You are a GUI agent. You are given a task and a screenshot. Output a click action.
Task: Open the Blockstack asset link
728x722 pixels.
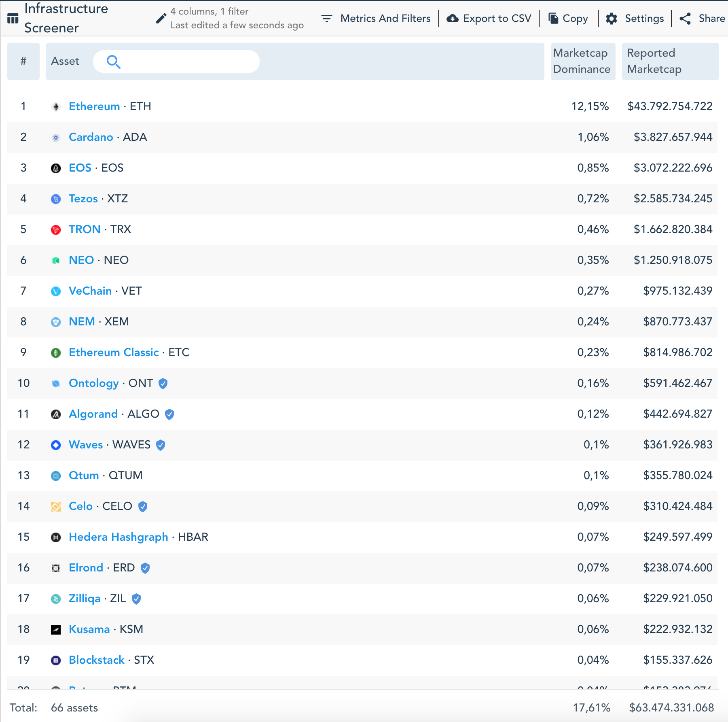click(x=97, y=660)
